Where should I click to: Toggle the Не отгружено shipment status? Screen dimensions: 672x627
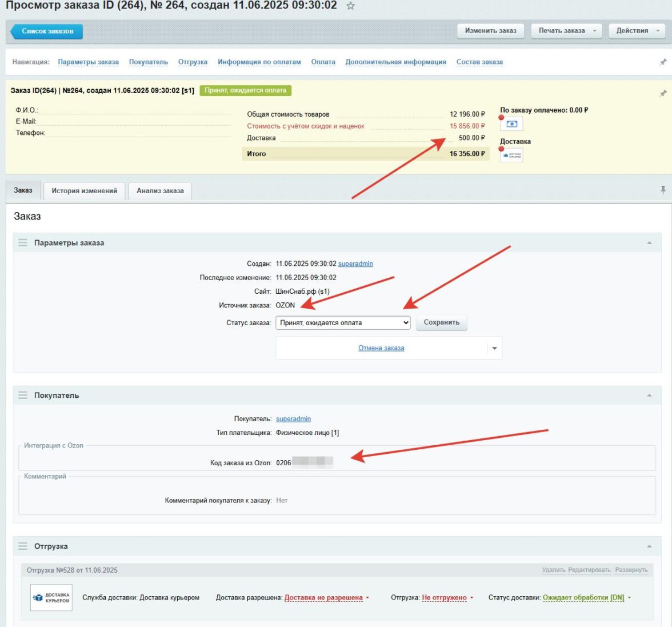tap(447, 598)
